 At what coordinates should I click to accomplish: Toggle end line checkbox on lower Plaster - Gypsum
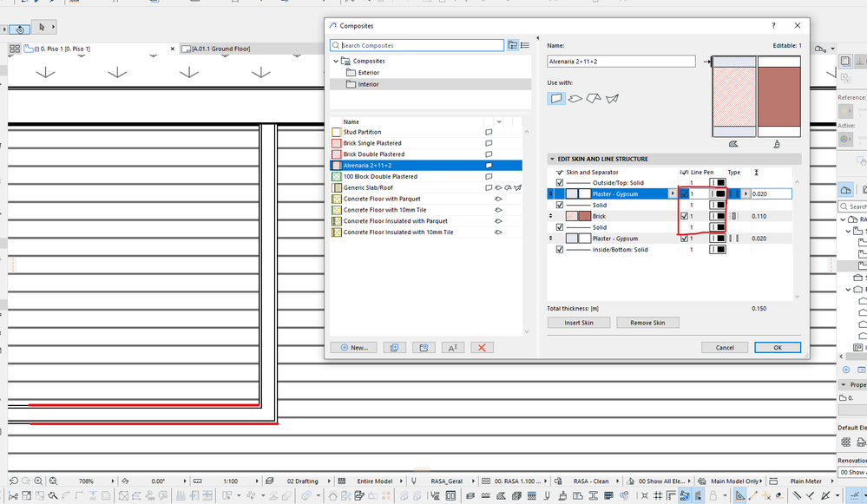[684, 239]
